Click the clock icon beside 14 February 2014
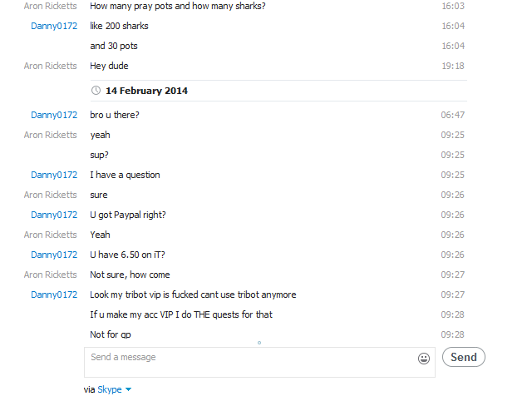The height and width of the screenshot is (401, 532). pyautogui.click(x=96, y=91)
